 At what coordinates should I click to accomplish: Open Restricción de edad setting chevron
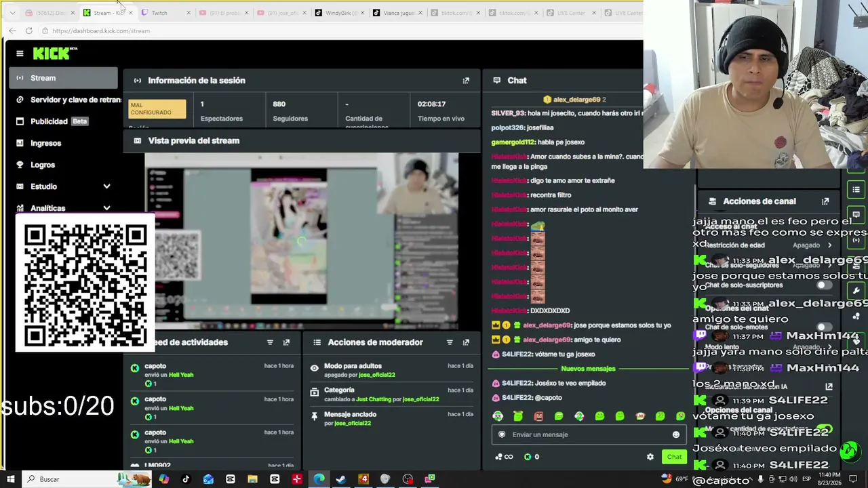coord(829,245)
